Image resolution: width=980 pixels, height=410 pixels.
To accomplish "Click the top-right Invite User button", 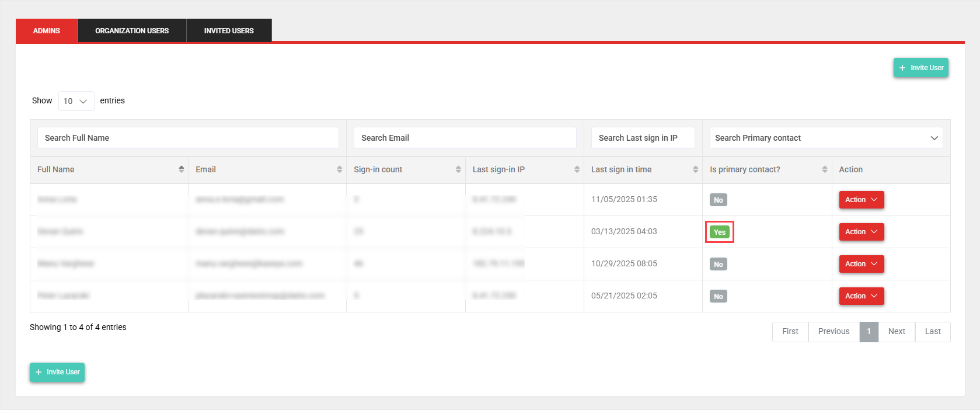I will [920, 68].
